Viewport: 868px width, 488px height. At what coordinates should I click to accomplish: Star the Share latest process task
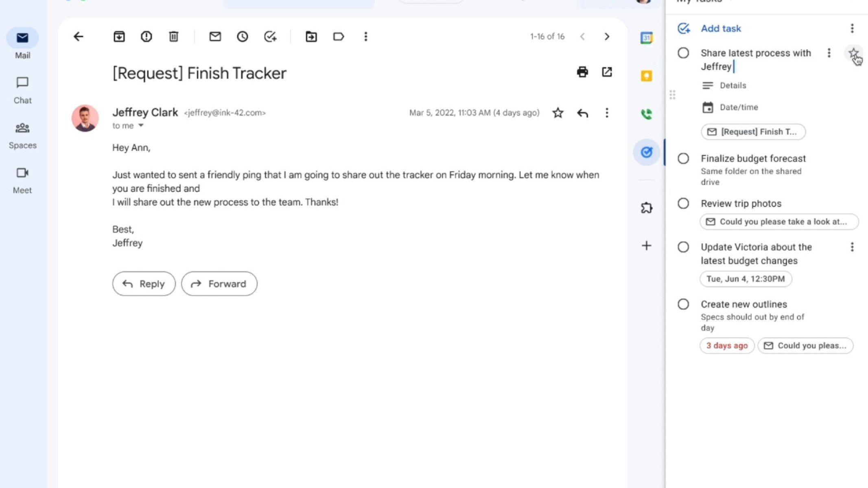853,53
